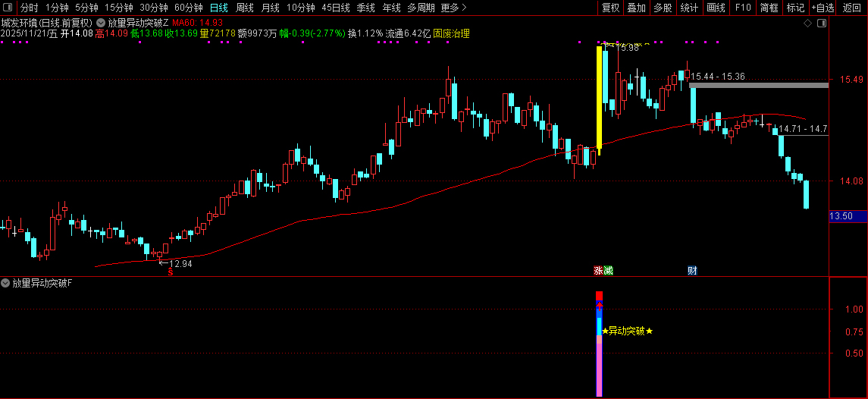Click the 1.00 indicator axis label
Screen dimensions: 868x399
pyautogui.click(x=854, y=309)
